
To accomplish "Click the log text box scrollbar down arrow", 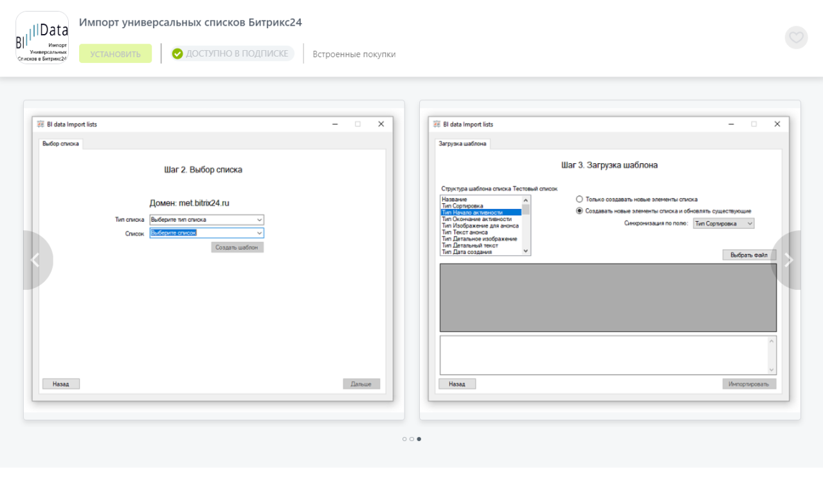I will 772,370.
